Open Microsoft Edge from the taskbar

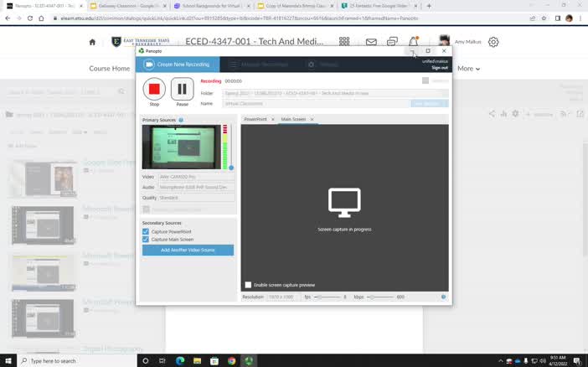tap(180, 360)
